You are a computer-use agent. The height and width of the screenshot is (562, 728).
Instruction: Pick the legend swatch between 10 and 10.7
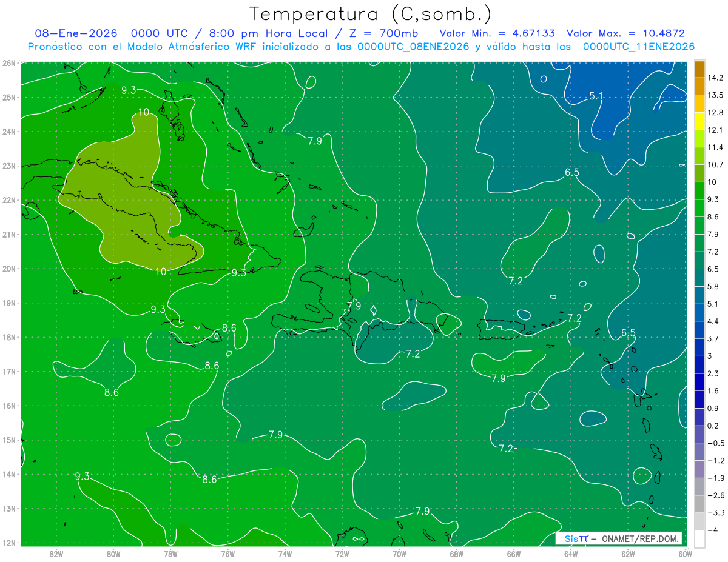[x=699, y=173]
